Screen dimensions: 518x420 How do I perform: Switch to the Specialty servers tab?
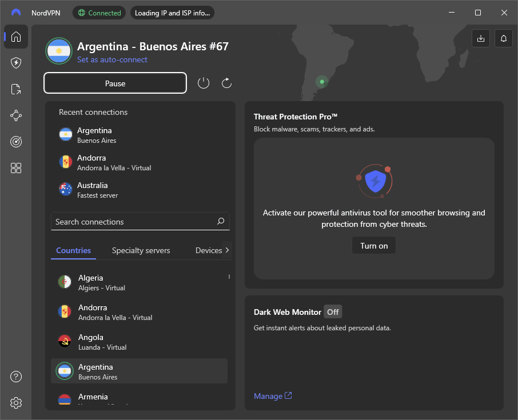(141, 251)
